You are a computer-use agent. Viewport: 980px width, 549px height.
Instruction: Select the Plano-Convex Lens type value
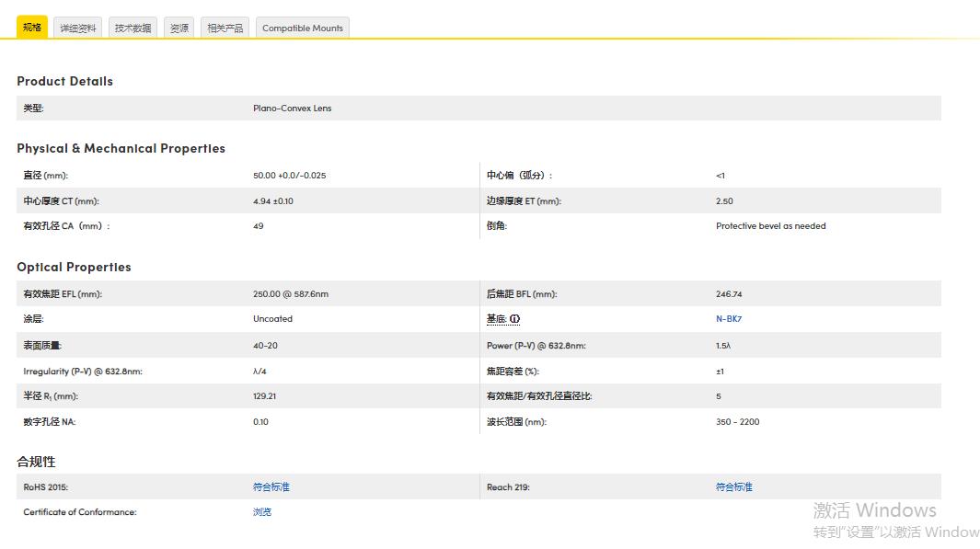coord(293,108)
